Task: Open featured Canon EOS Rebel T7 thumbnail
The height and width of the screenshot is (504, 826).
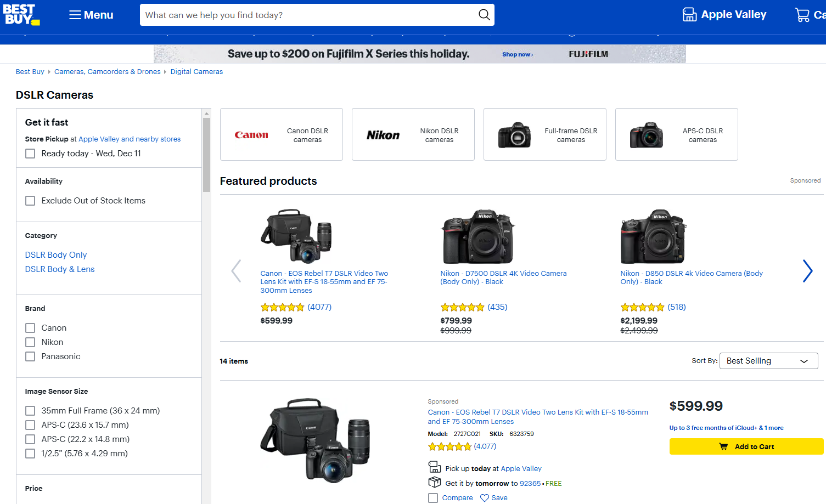Action: (x=296, y=236)
